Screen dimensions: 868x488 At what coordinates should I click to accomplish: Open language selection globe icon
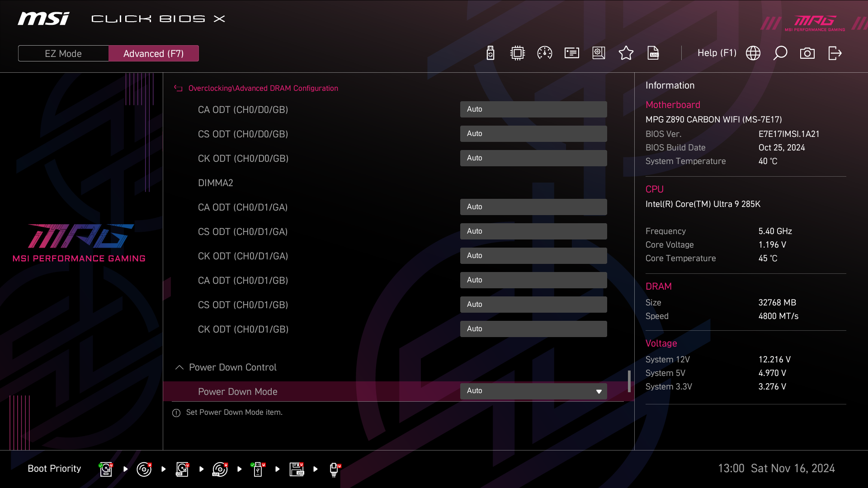753,53
